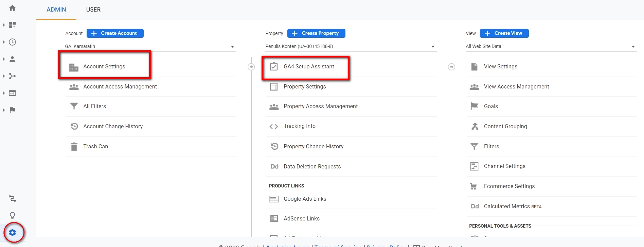Open the Attribution path icon
644x247 pixels.
coord(13,198)
